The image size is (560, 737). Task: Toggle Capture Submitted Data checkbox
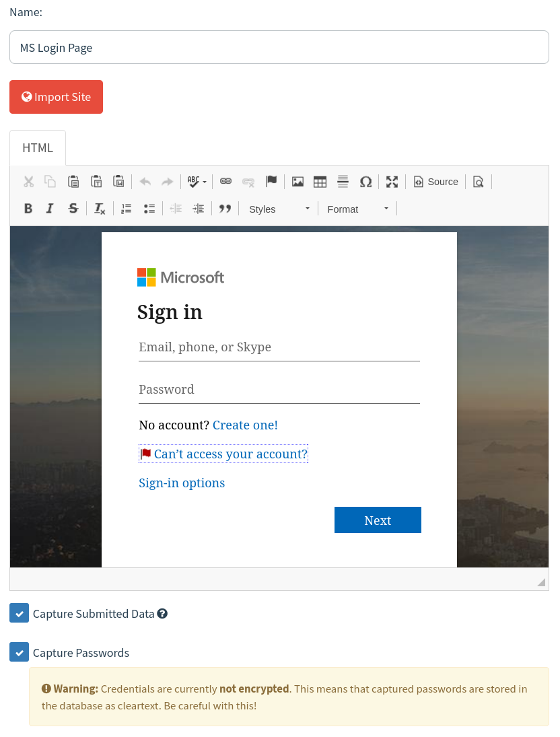pos(20,613)
